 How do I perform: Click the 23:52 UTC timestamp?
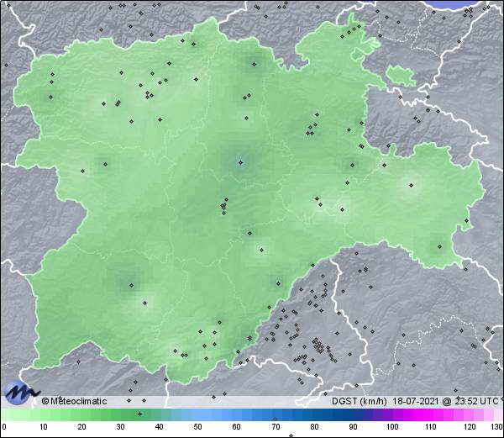click(478, 401)
